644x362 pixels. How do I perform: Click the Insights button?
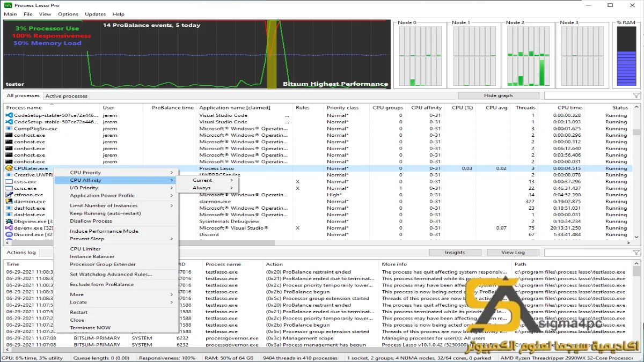pos(455,252)
